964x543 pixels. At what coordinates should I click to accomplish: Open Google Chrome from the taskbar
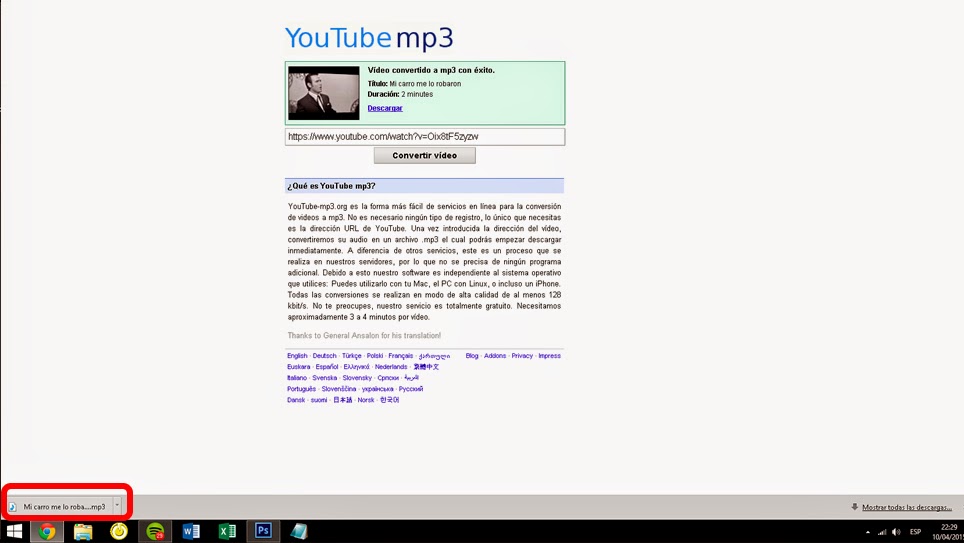click(x=47, y=531)
